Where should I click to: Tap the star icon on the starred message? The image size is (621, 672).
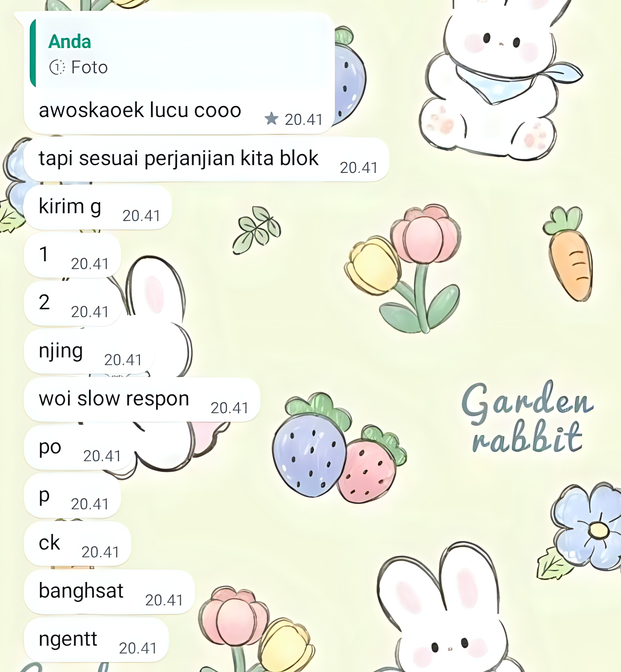coord(272,119)
